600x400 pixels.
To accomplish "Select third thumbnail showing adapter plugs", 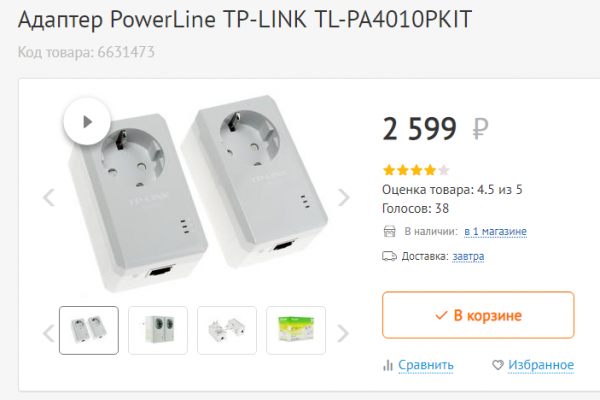I will click(227, 330).
